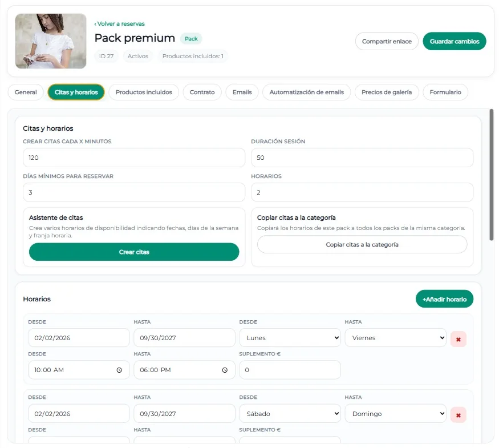This screenshot has width=499, height=448.
Task: Click the pack photo thumbnail
Action: click(x=51, y=41)
